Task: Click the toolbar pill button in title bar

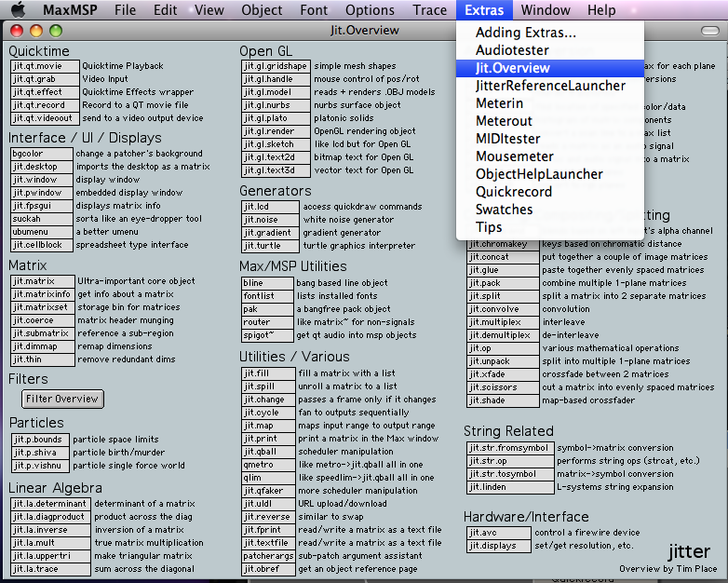Action: [710, 31]
